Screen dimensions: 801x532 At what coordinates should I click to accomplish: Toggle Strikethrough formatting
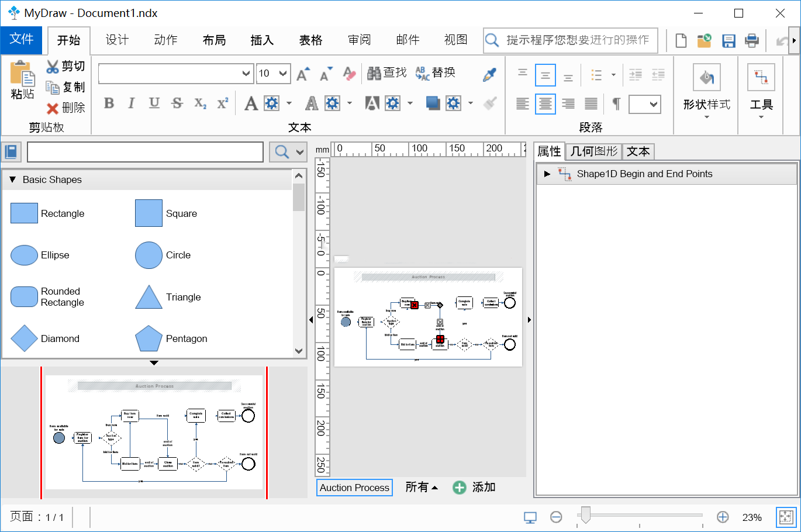(x=177, y=103)
